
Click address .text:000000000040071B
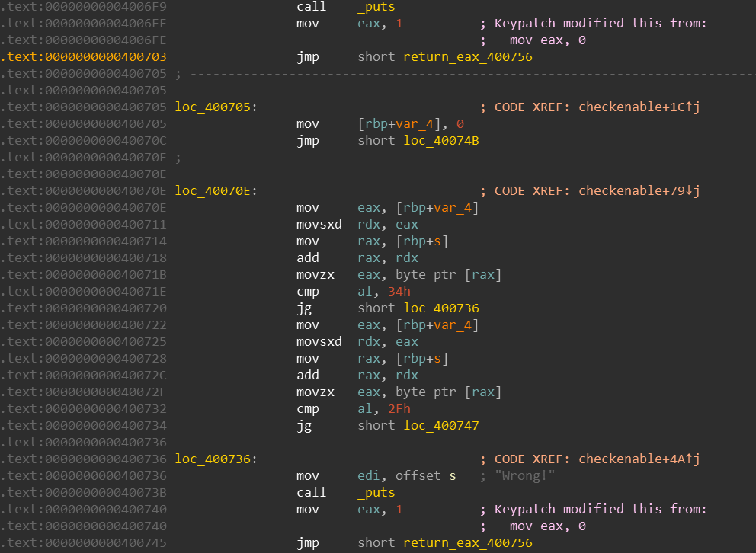(x=84, y=274)
